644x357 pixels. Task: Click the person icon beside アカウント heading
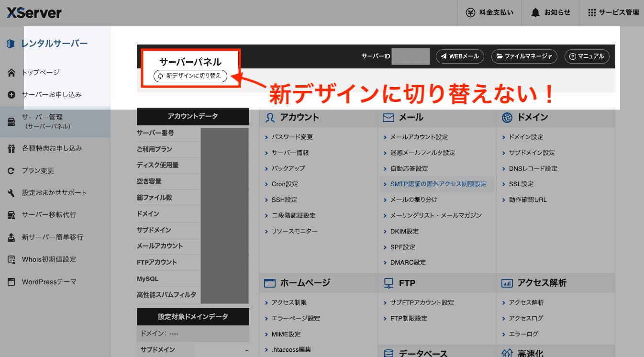tap(270, 117)
